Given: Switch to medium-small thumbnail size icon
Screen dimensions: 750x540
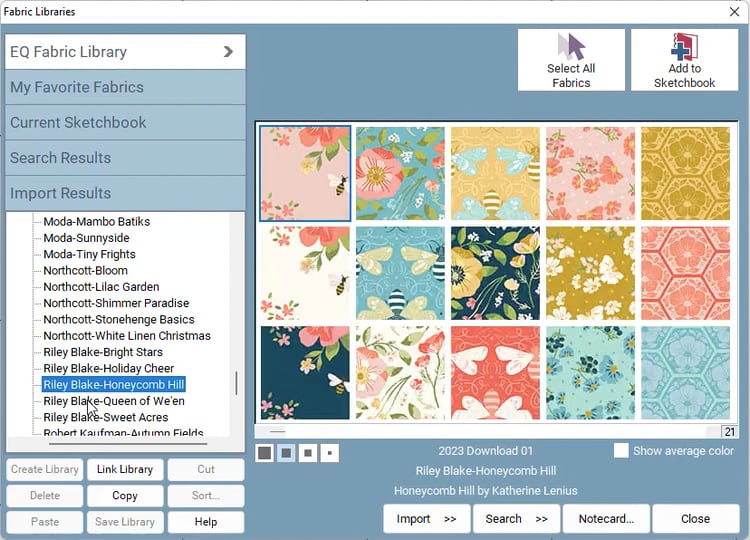Looking at the screenshot, I should click(308, 452).
